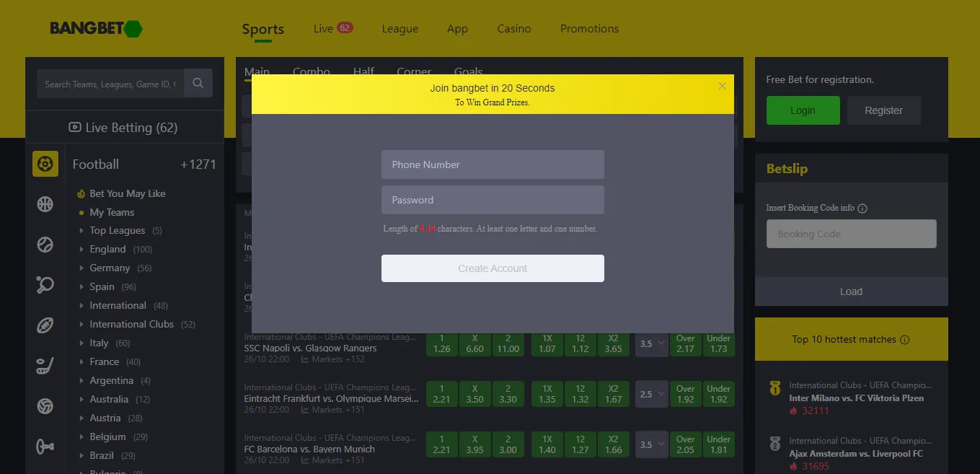Click the Booking Code input field
Viewport: 980px width, 474px height.
[x=851, y=234]
